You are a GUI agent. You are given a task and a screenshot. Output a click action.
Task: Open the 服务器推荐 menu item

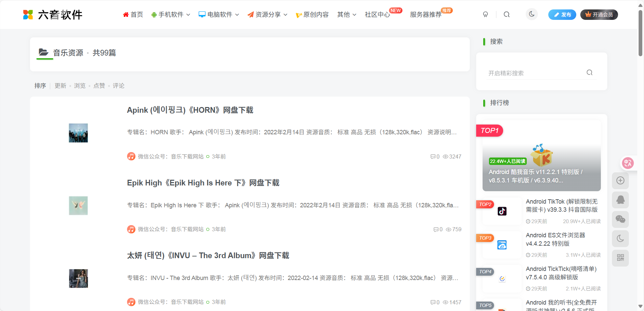[426, 14]
